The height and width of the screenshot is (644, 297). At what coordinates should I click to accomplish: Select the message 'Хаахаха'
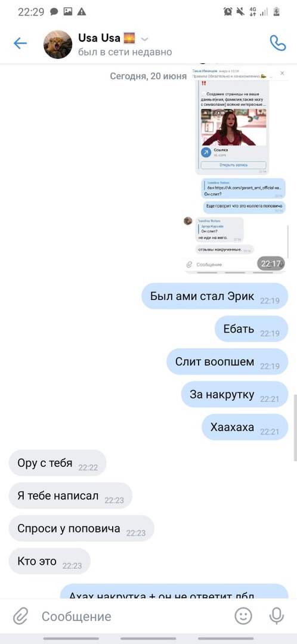245,428
